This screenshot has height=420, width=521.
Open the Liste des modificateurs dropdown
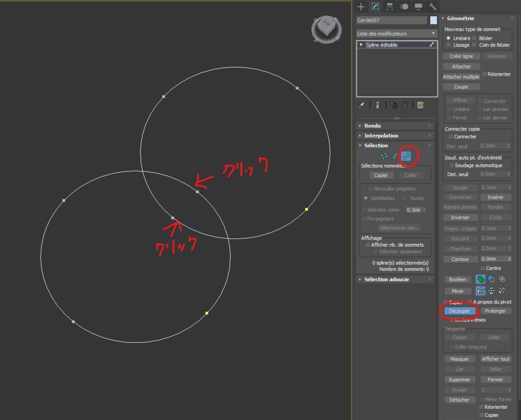[x=397, y=34]
